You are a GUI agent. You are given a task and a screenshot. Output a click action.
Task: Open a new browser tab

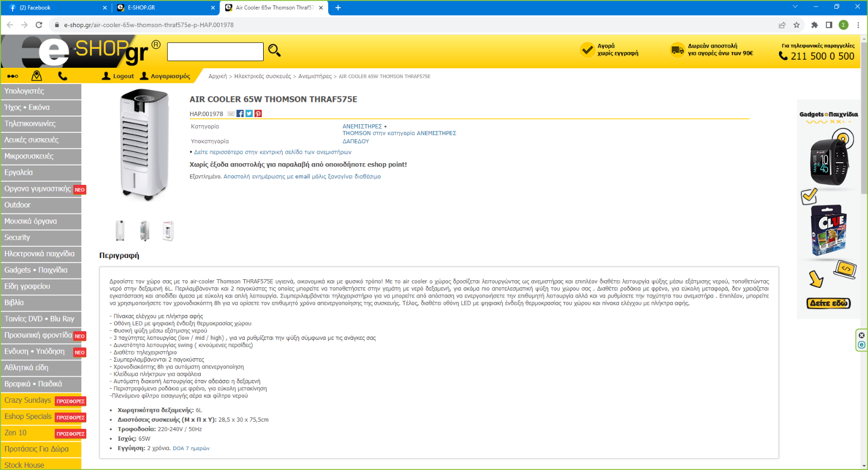point(338,8)
